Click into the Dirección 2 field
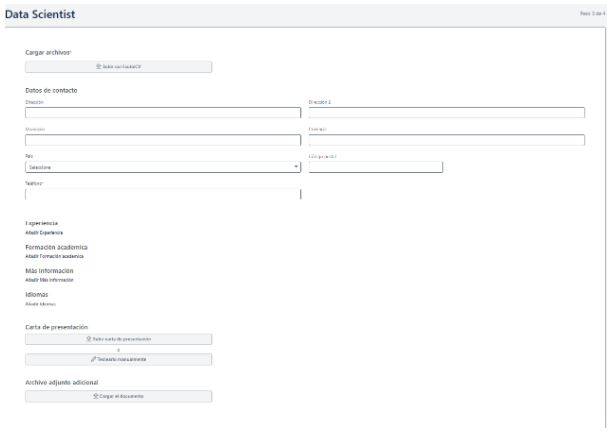The height and width of the screenshot is (437, 609). pos(446,113)
